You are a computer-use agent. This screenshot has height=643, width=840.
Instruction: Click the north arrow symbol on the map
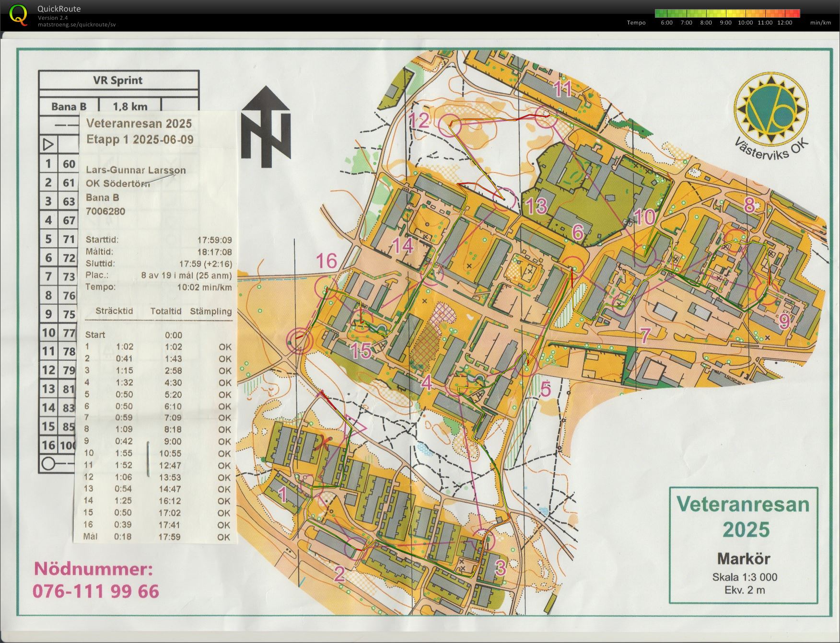(x=266, y=126)
